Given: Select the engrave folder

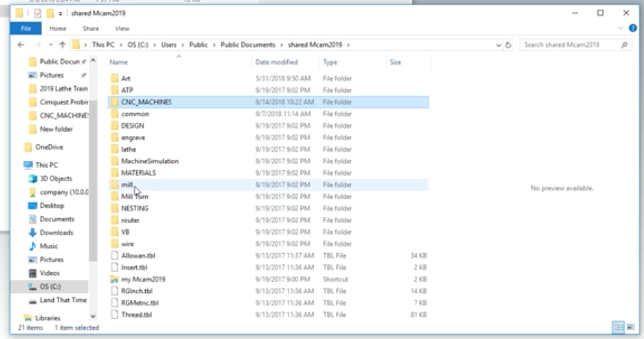Looking at the screenshot, I should 269,138.
